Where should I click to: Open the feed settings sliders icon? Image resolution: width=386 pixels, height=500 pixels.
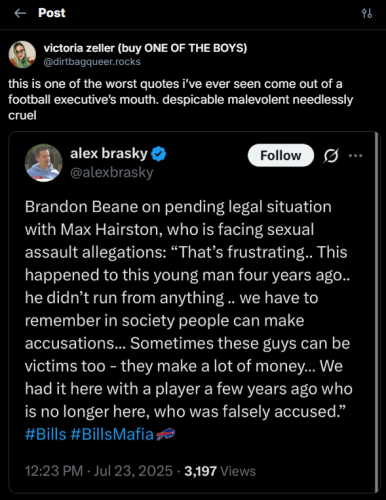367,14
